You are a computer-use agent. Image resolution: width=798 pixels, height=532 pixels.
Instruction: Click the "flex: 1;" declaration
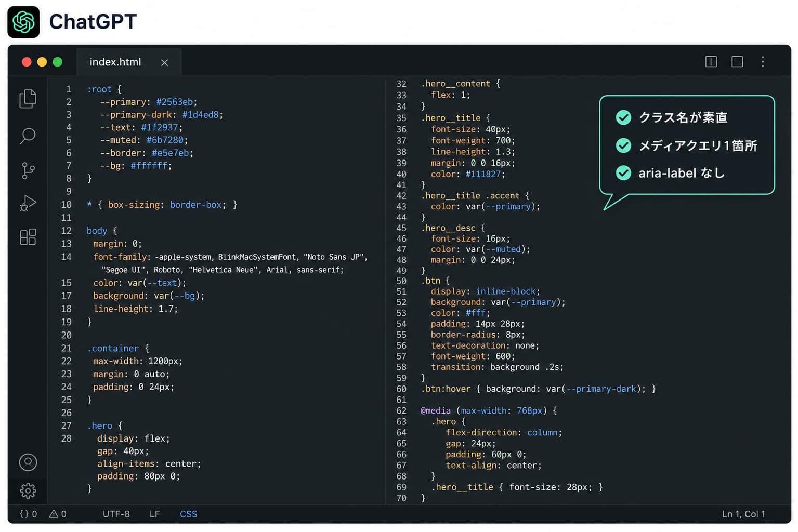(450, 95)
